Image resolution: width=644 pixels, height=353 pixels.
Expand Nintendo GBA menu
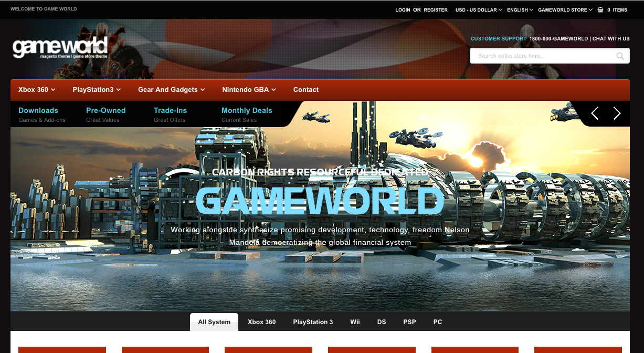point(249,90)
